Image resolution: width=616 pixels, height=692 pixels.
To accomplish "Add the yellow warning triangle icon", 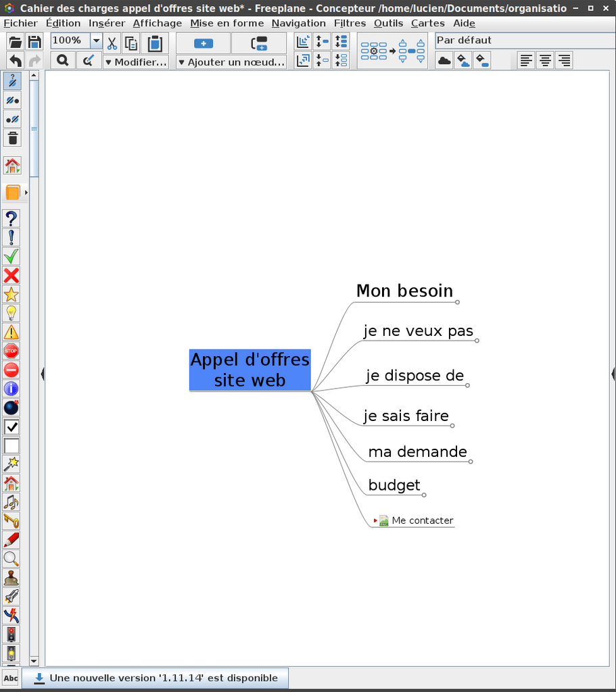I will coord(11,332).
